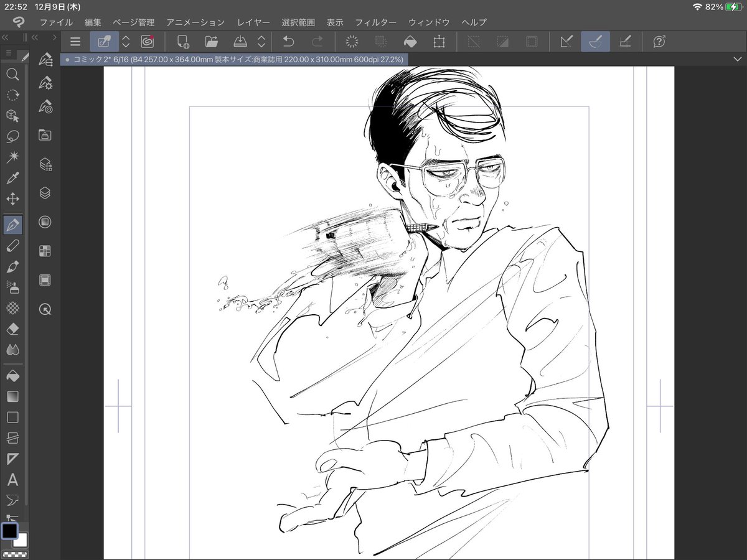The width and height of the screenshot is (747, 560).
Task: Open the stepper arrows next to save icon
Action: (261, 42)
